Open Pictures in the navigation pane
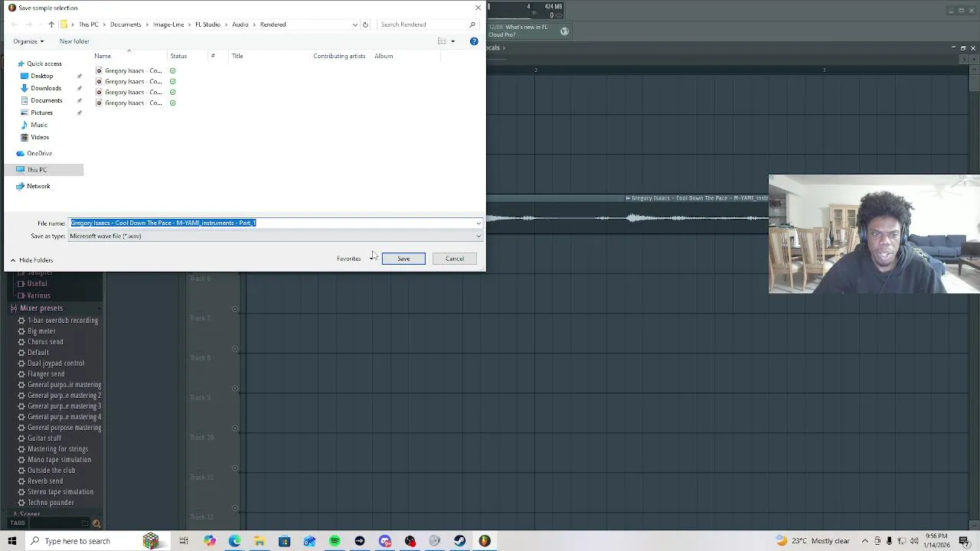 [x=41, y=112]
